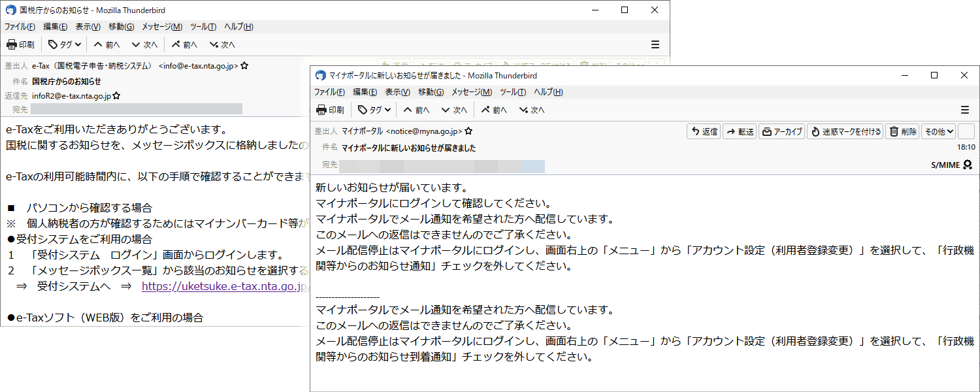Click subject 国税庁からのお知らせ in header
This screenshot has height=392, width=980.
coord(67,82)
